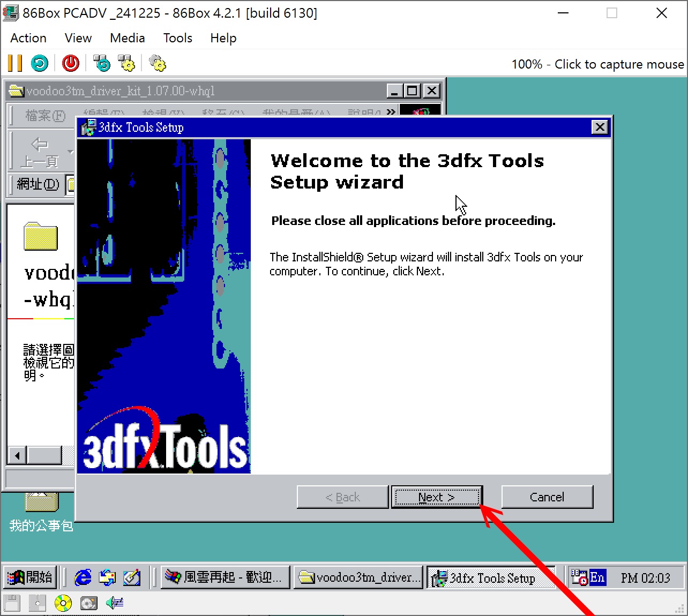Open the 開始 Start menu
This screenshot has height=616, width=688.
point(29,577)
